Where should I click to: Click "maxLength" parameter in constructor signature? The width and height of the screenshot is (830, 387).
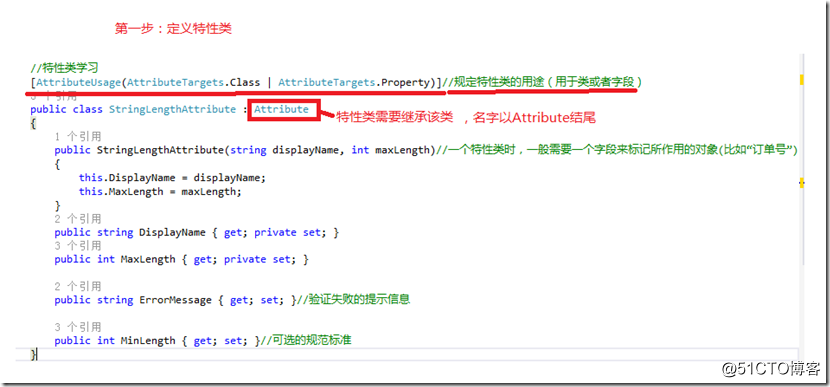click(x=401, y=150)
